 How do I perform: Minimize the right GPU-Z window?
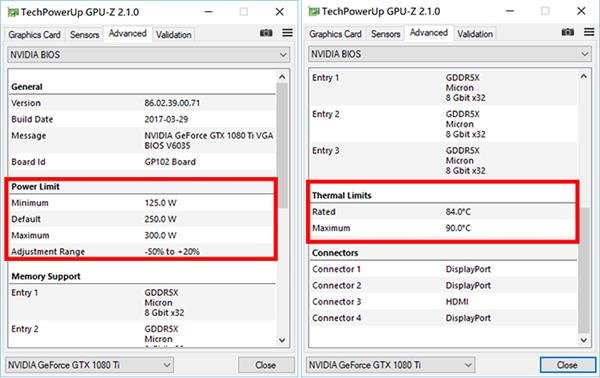[510, 11]
